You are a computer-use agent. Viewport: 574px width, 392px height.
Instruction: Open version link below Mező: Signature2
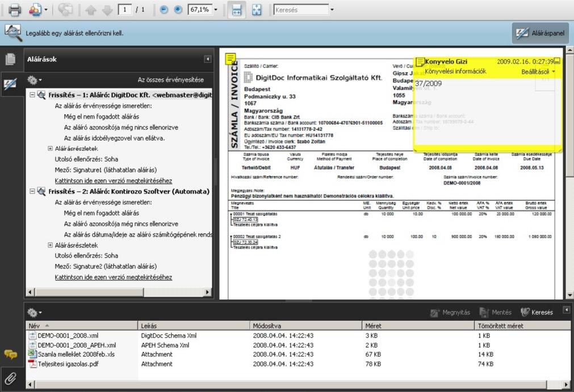(114, 277)
